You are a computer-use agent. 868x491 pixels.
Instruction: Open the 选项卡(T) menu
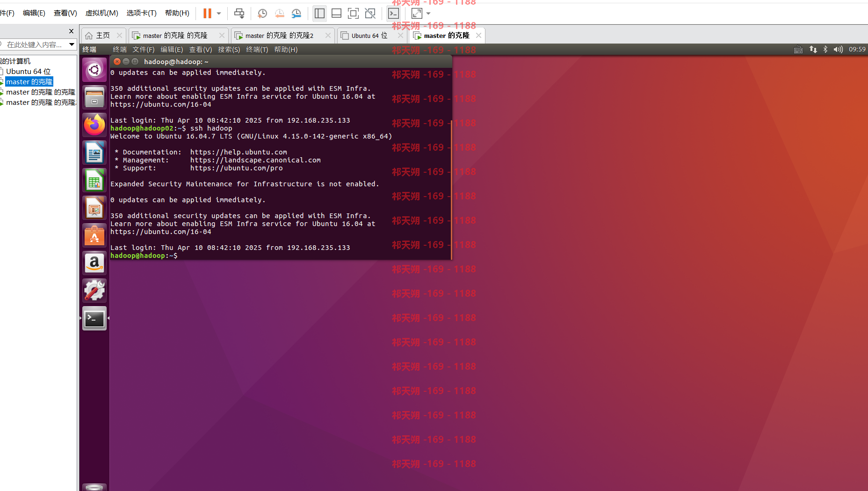(141, 13)
